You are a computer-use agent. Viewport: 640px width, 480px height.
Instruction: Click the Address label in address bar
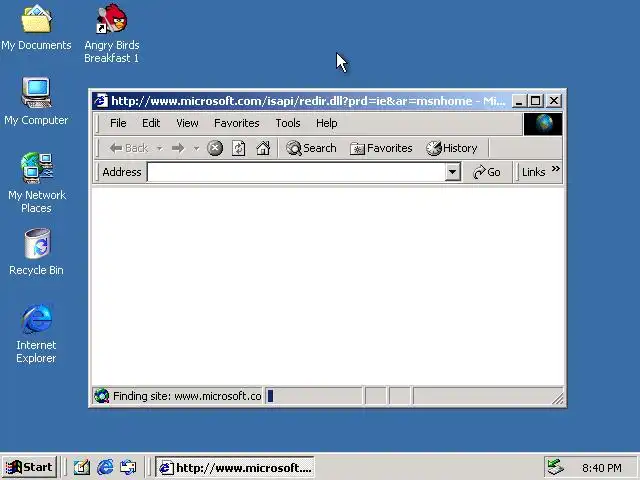(122, 172)
